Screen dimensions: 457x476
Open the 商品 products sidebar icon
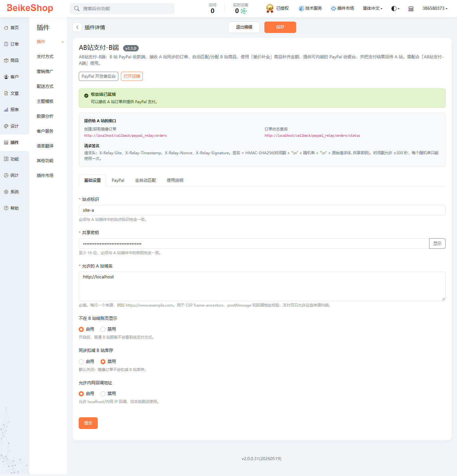pyautogui.click(x=6, y=61)
